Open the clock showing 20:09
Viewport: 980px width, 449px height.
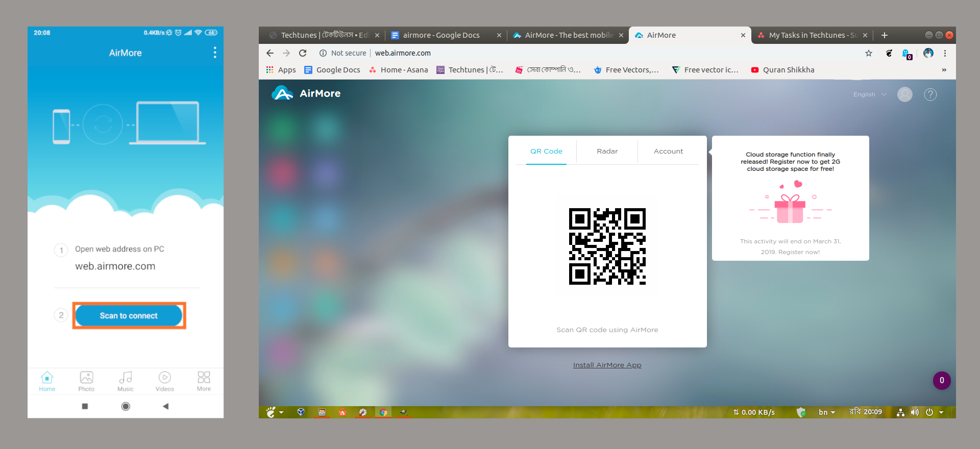click(866, 412)
